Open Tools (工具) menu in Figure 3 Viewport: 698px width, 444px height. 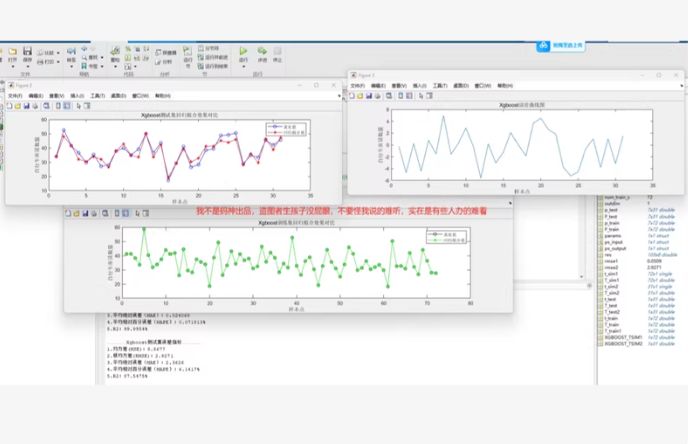[x=440, y=86]
